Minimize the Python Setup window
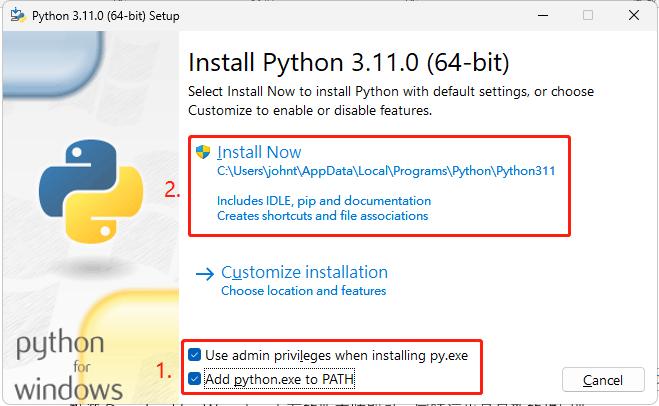The width and height of the screenshot is (659, 406). point(543,16)
